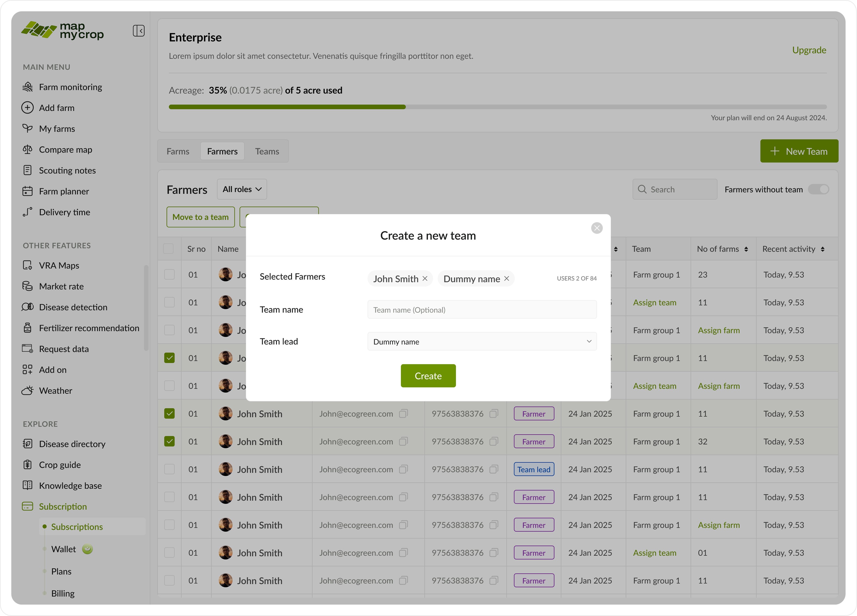
Task: Switch to the Farms tab
Action: pos(178,151)
